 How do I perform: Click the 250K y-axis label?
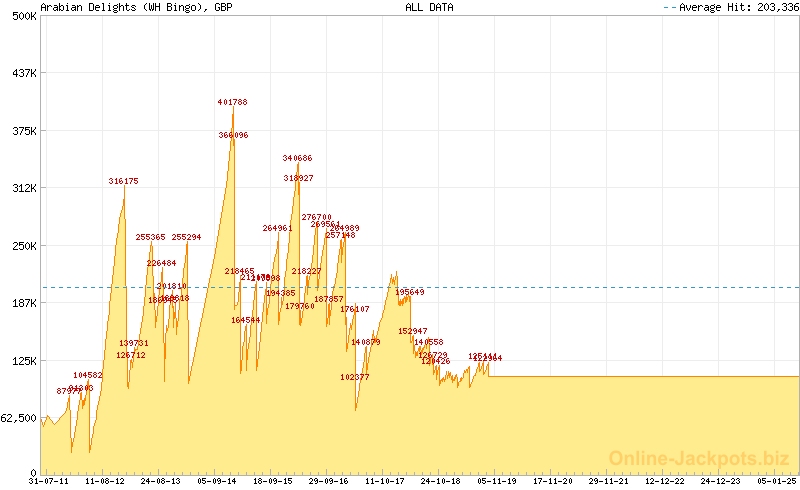tap(23, 245)
